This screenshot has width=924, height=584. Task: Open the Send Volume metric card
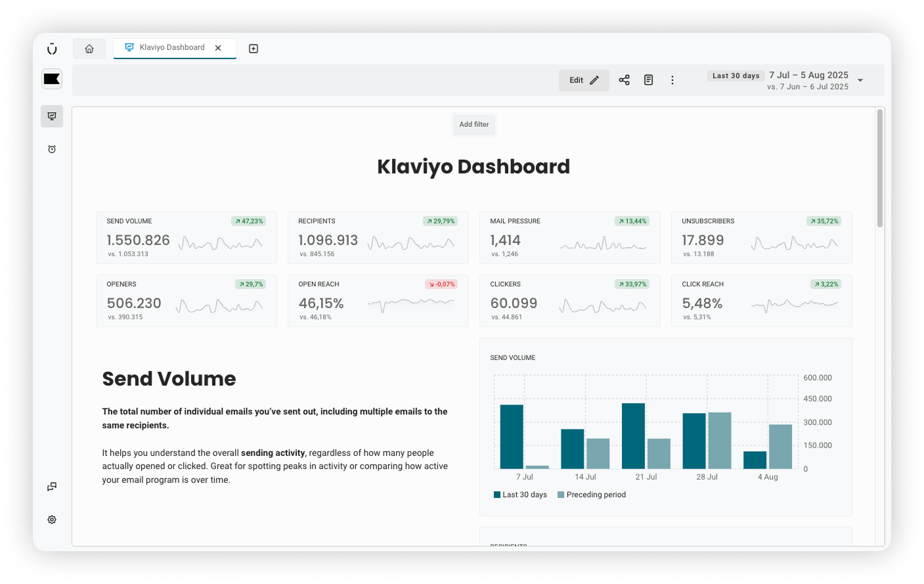pyautogui.click(x=187, y=238)
